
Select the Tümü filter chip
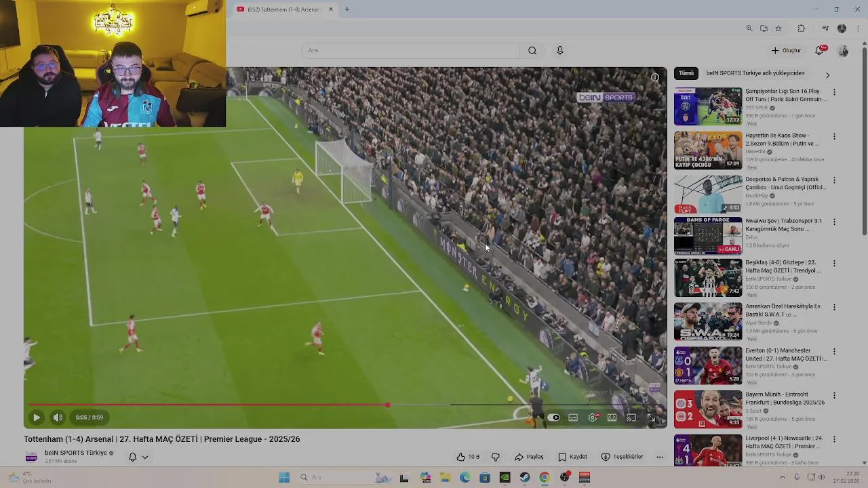point(686,73)
